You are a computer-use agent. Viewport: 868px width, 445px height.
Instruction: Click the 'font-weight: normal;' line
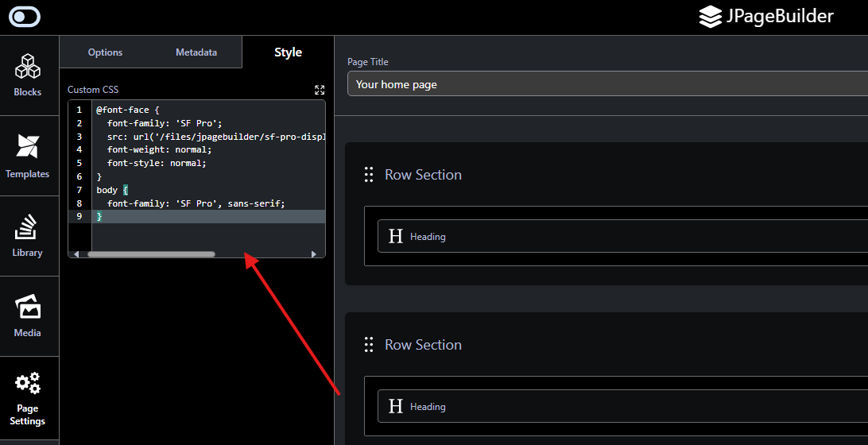pyautogui.click(x=160, y=149)
